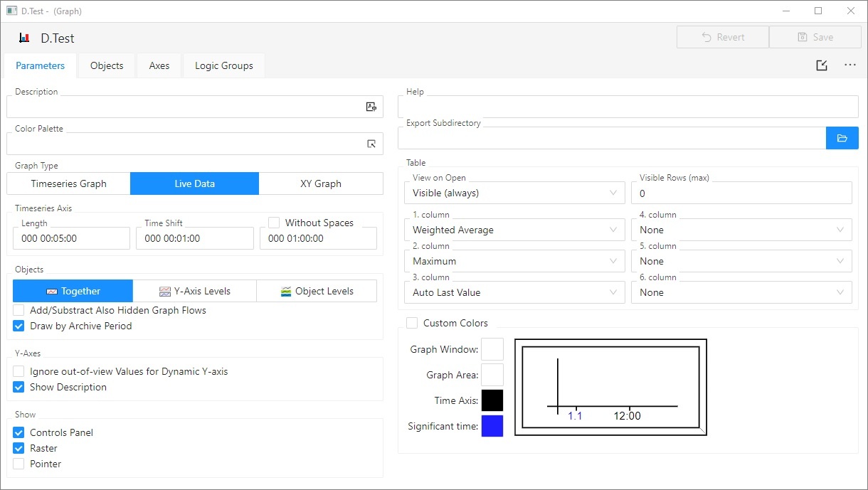Image resolution: width=868 pixels, height=490 pixels.
Task: Select Object Levels display mode
Action: pyautogui.click(x=317, y=291)
